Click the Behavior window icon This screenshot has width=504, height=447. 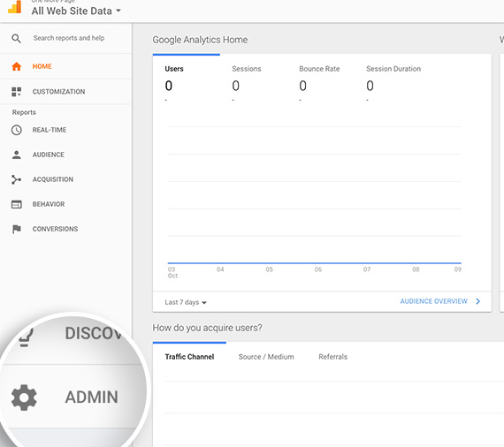(17, 204)
